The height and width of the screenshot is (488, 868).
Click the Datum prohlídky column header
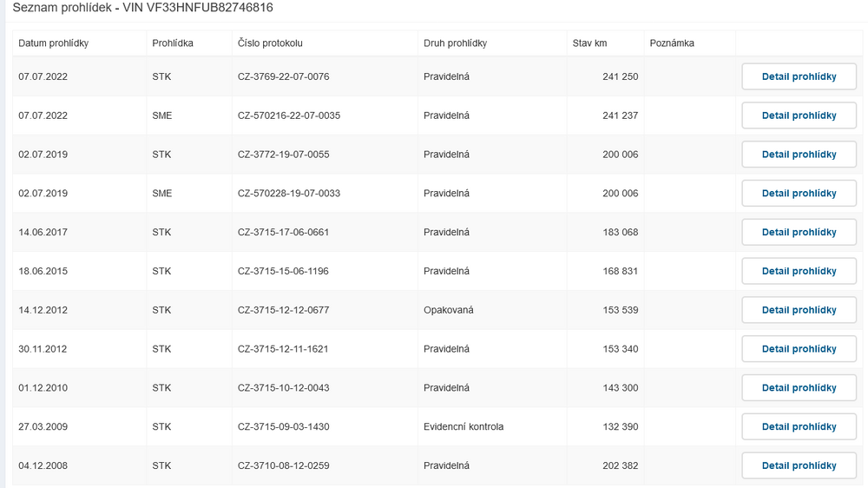[53, 43]
